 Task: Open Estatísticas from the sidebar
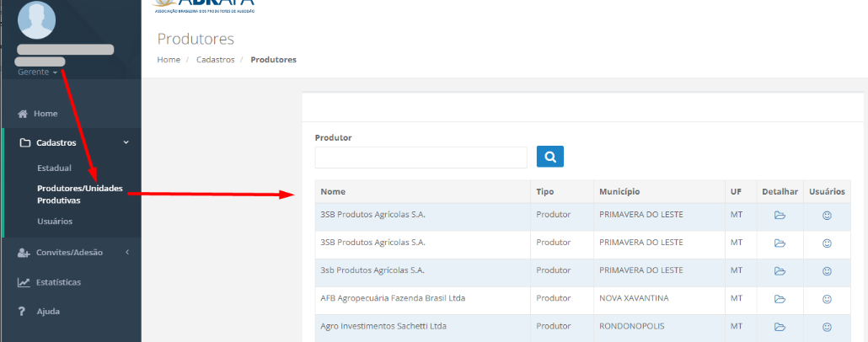pos(58,282)
